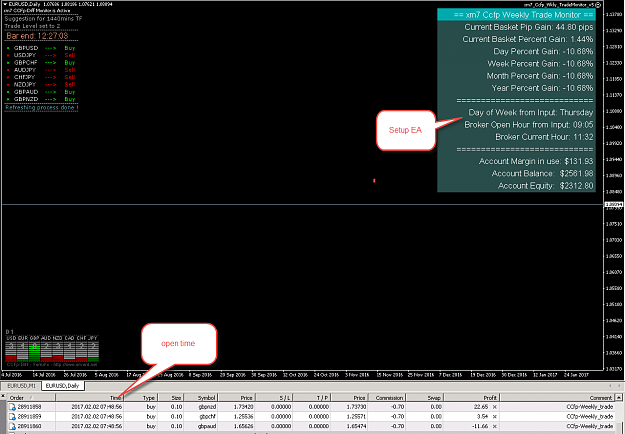The width and height of the screenshot is (625, 434).
Task: Click the chart tabs scroll-right arrow
Action: 619,386
